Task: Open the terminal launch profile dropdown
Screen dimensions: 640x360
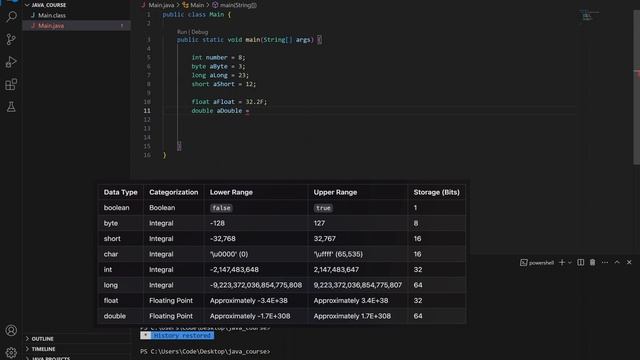Action: click(570, 262)
